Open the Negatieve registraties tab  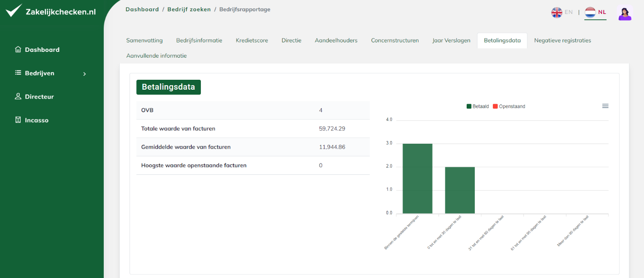pos(562,41)
